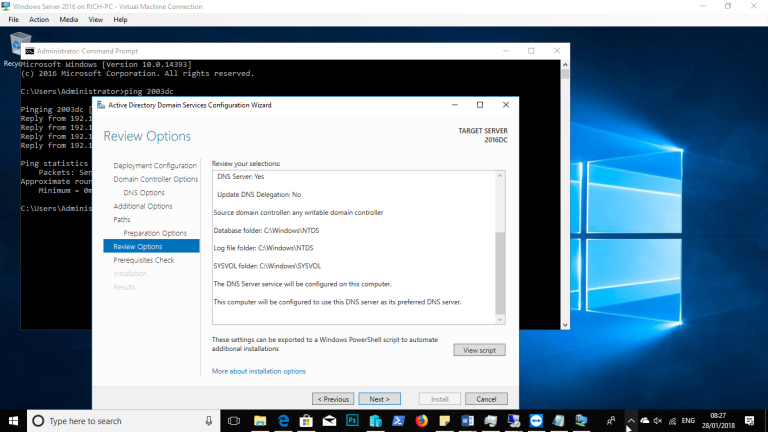Image resolution: width=768 pixels, height=432 pixels.
Task: Click scroll up arrow in review selections
Action: point(500,176)
